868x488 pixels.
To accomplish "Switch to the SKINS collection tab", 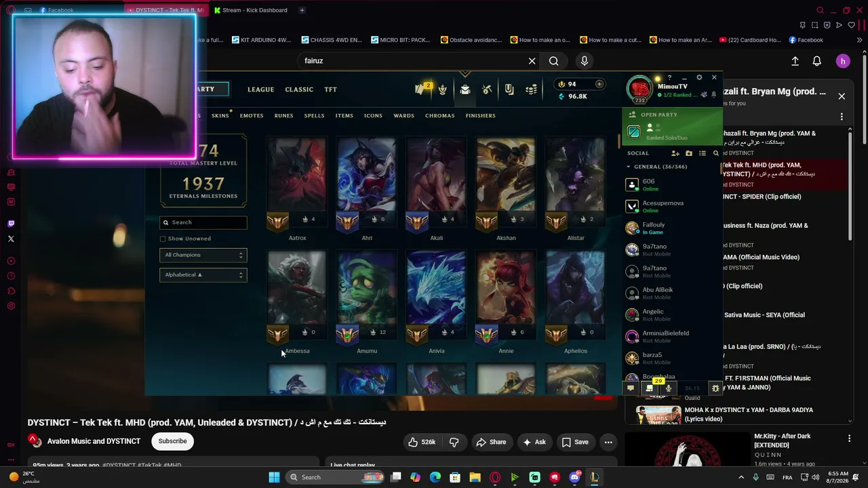I will [x=220, y=116].
